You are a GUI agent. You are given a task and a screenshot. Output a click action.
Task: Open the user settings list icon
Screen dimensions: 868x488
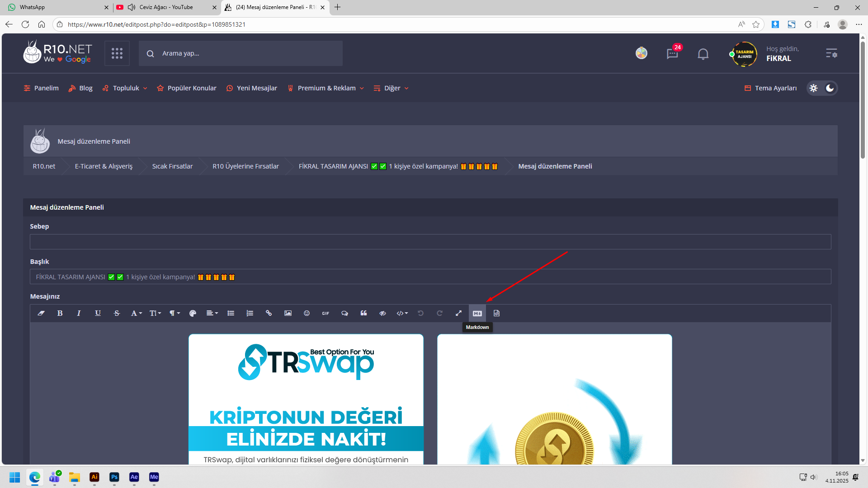pyautogui.click(x=831, y=53)
